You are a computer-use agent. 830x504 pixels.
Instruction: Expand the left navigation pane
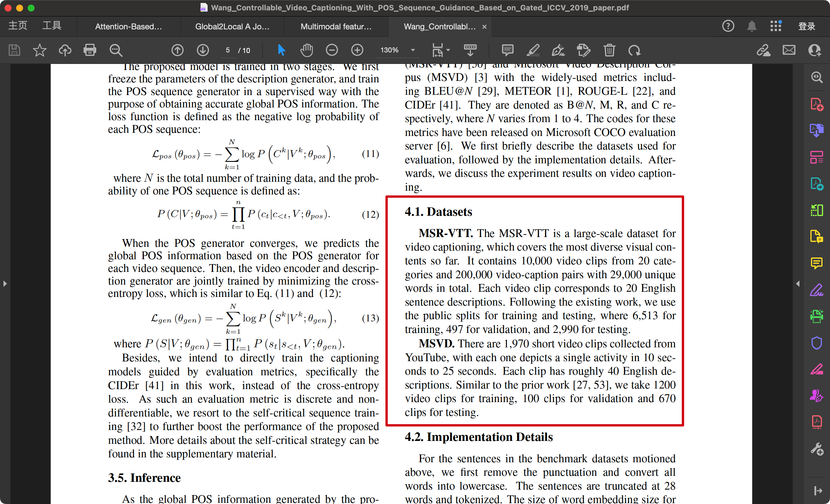point(5,283)
